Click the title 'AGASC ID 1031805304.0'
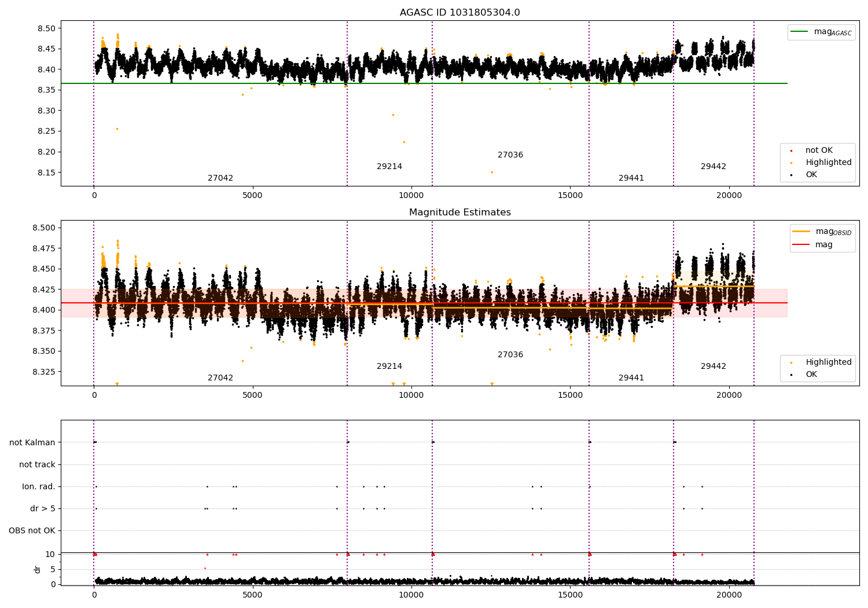 tap(459, 13)
